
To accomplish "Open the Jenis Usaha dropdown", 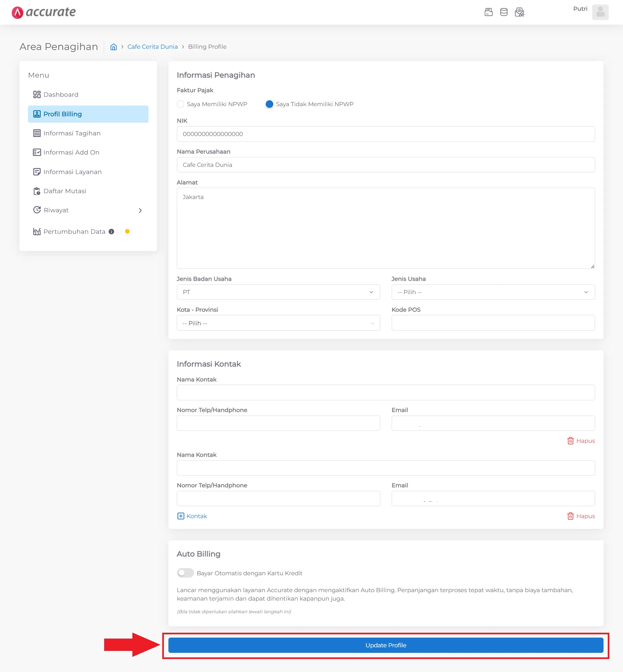I will 493,292.
